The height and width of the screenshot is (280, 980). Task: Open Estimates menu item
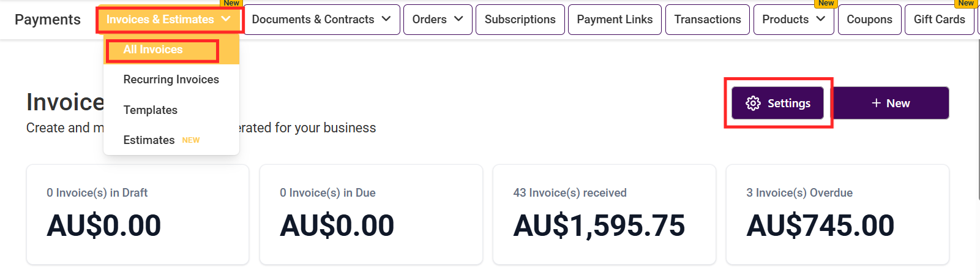pyautogui.click(x=149, y=140)
